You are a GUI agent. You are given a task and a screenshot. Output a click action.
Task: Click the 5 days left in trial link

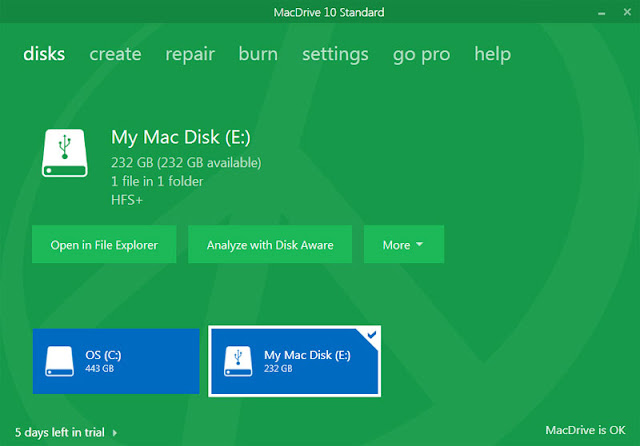[60, 432]
